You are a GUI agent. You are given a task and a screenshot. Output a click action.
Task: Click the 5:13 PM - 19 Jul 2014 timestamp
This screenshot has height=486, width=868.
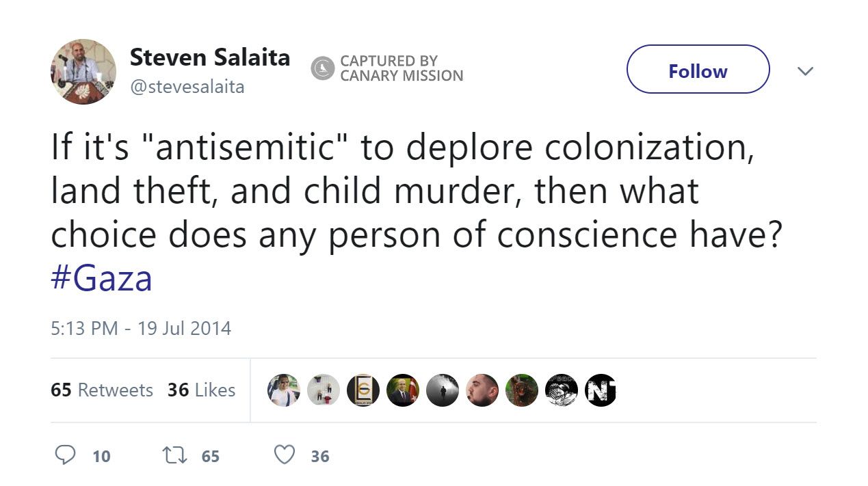coord(141,328)
